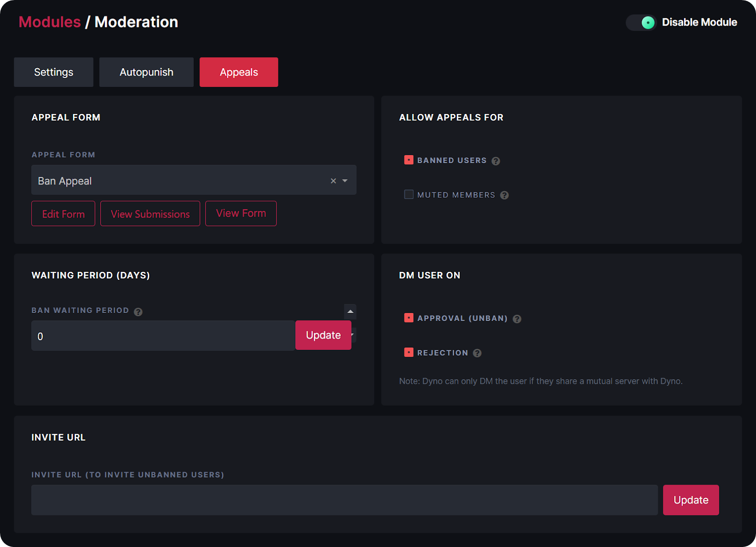Expand the Ban Appeal form selector
The height and width of the screenshot is (547, 756).
pos(344,181)
